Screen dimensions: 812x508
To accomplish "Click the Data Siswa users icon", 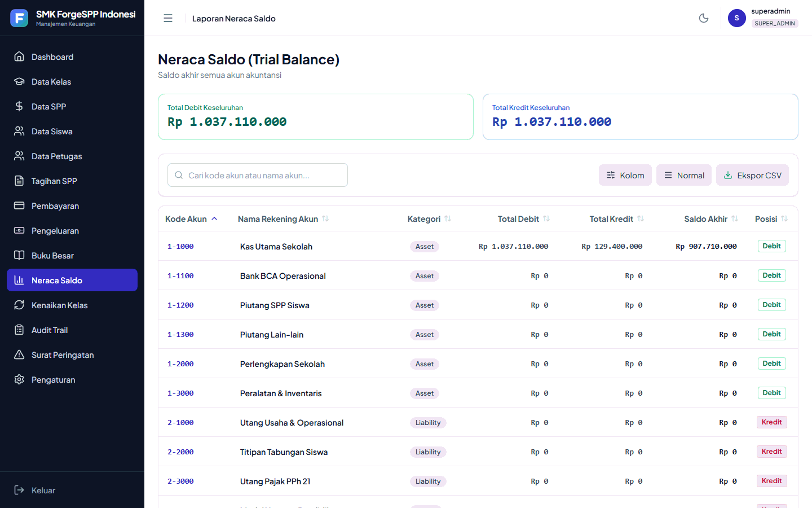I will (x=19, y=131).
